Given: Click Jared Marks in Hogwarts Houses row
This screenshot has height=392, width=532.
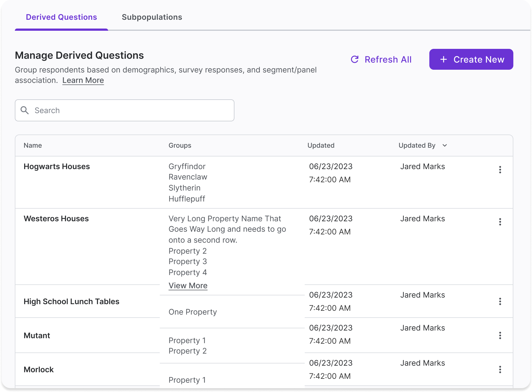Looking at the screenshot, I should [422, 166].
